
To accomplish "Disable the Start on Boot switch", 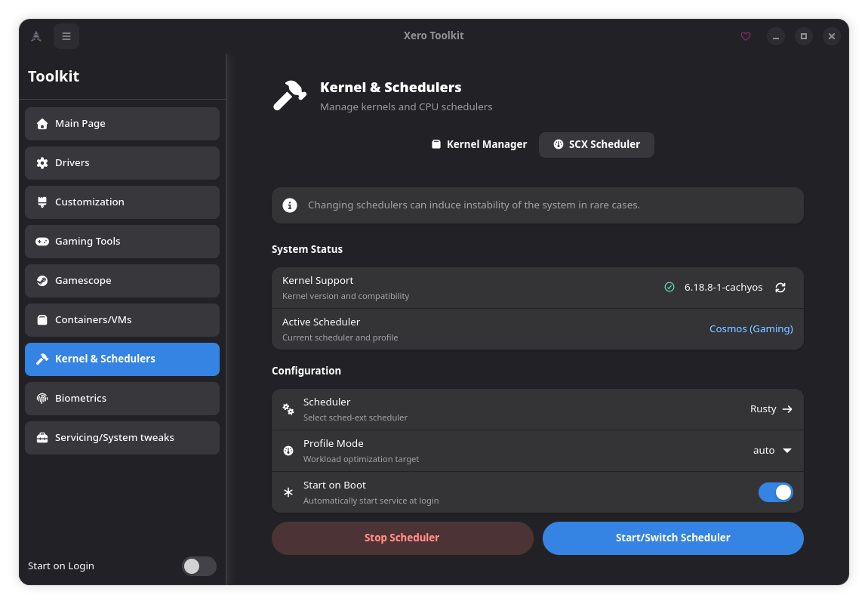I will point(775,492).
